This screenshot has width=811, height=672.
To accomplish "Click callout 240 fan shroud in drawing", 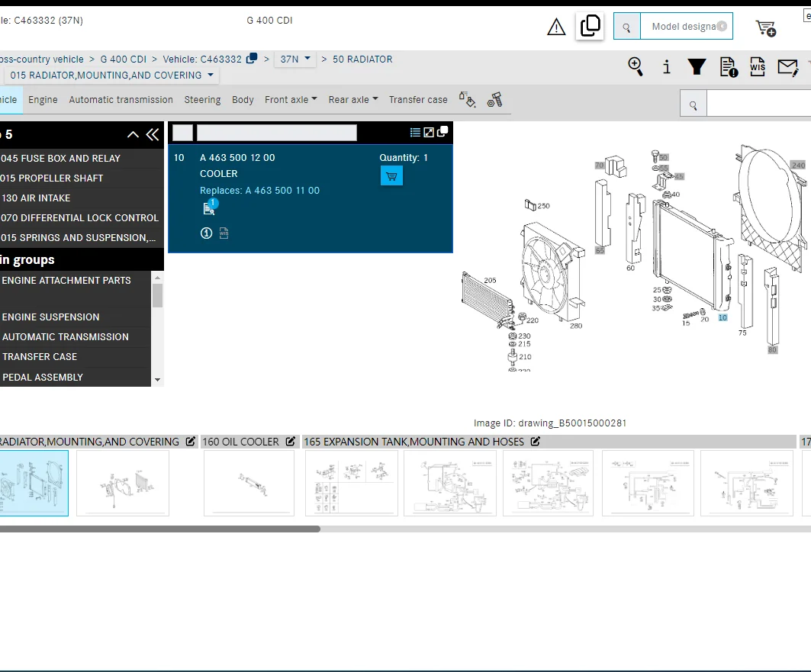I will point(798,165).
